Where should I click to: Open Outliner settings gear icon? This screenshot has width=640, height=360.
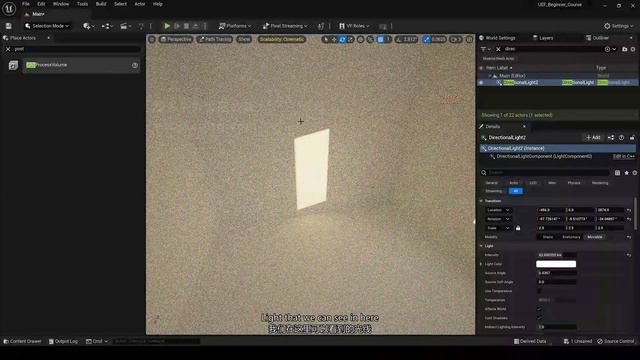coord(633,49)
